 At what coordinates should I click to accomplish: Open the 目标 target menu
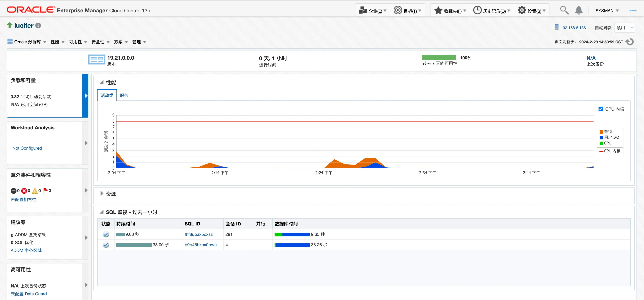click(x=407, y=11)
